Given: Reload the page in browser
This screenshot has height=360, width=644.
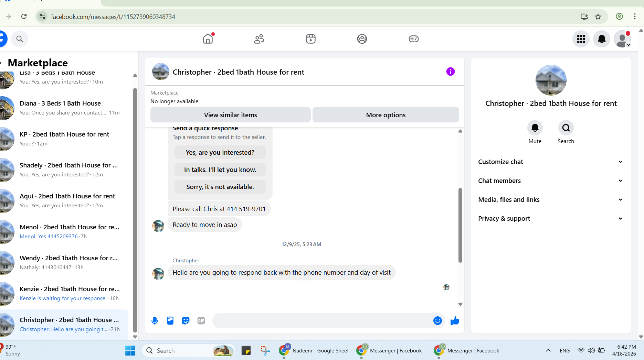Looking at the screenshot, I should (x=24, y=16).
